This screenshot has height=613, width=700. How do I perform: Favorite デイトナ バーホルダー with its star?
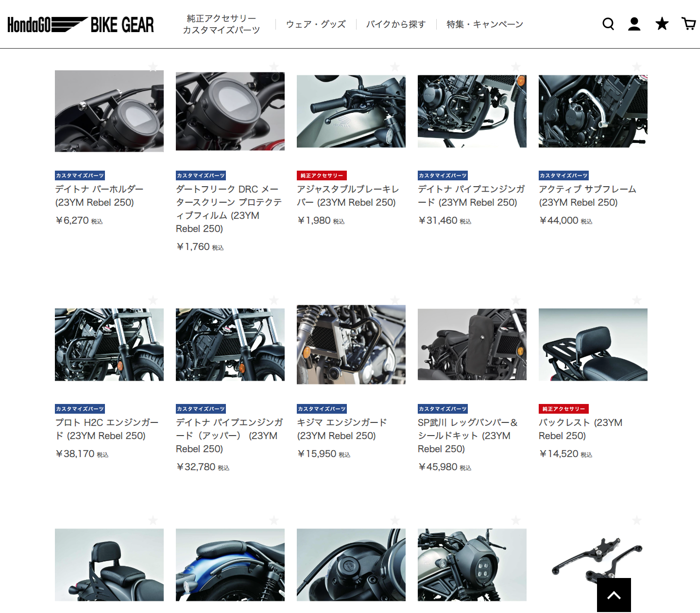point(153,67)
